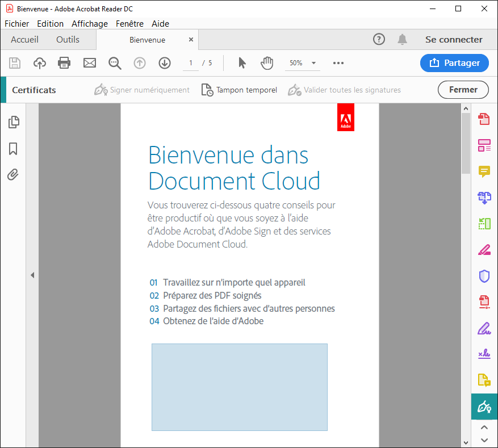Open the Combine Files purple tool

(484, 198)
